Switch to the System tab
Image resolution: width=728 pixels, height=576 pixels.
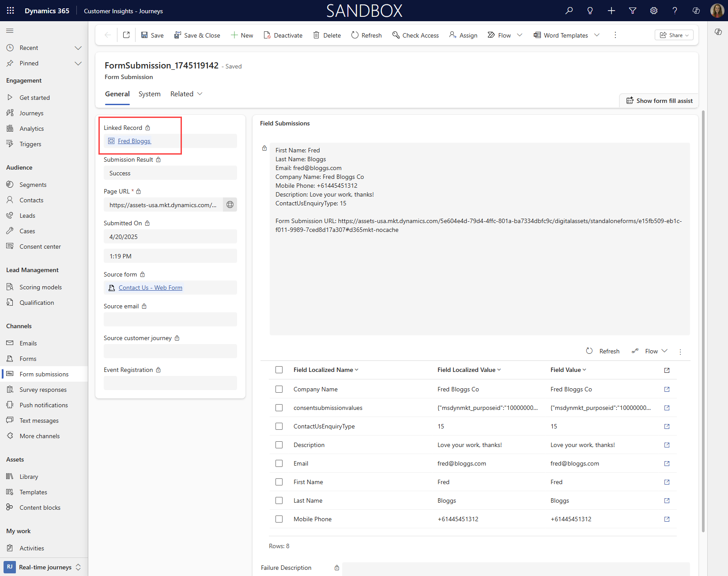(x=150, y=94)
